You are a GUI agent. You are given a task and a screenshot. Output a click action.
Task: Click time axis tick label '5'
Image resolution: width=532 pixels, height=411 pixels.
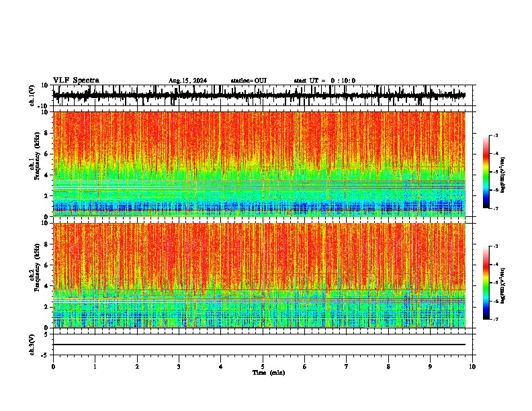tap(263, 367)
